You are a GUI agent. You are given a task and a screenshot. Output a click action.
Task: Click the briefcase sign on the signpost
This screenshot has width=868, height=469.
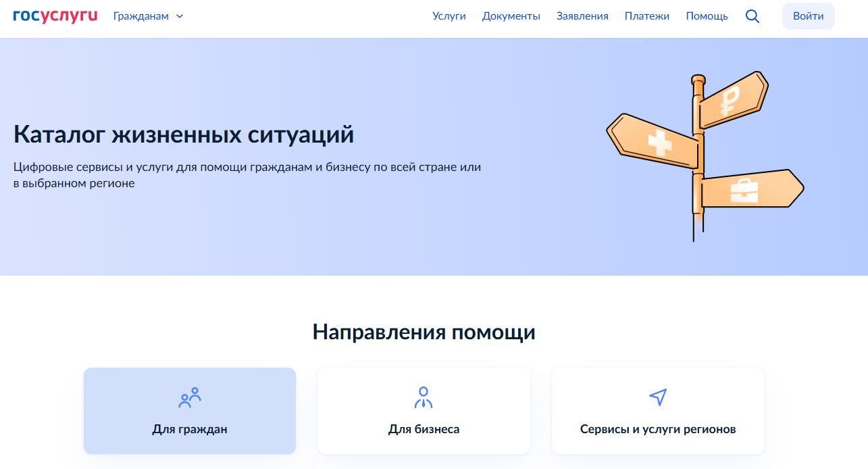click(744, 191)
